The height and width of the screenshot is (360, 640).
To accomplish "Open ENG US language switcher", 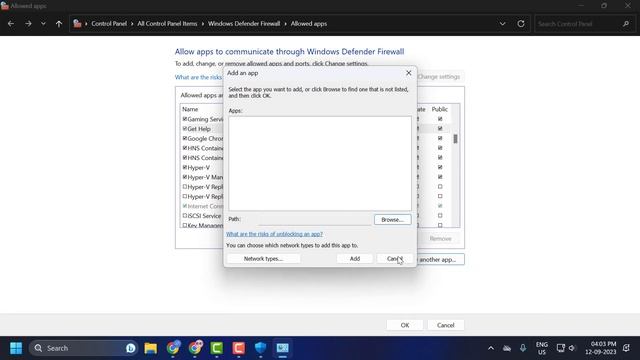I will click(542, 348).
